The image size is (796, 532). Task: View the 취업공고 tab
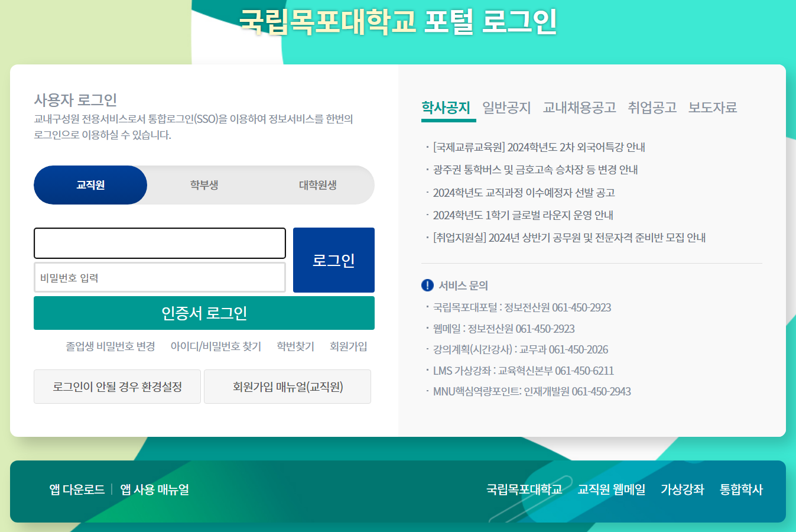[x=652, y=108]
